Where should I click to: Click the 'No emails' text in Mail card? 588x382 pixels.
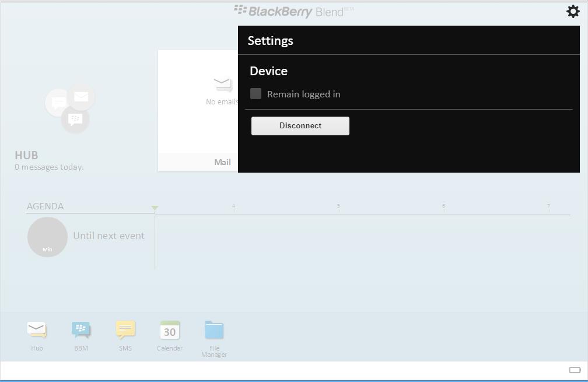(222, 101)
